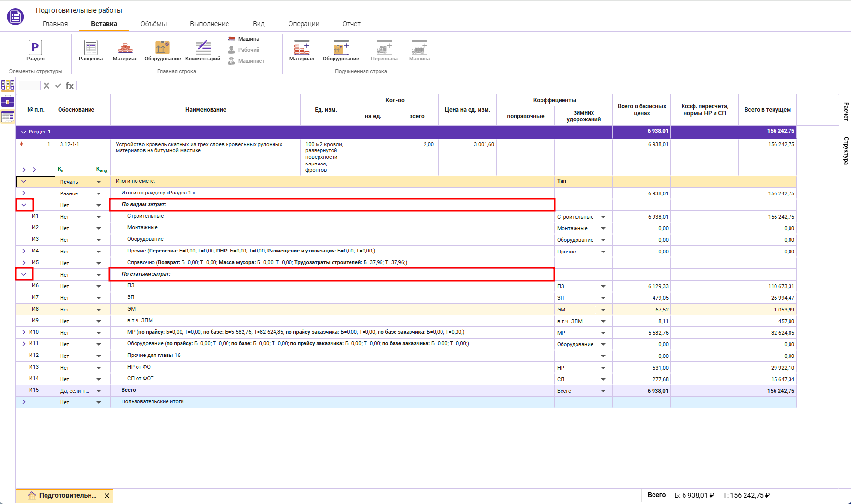The image size is (851, 504).
Task: Open the Структура side panel
Action: pyautogui.click(x=845, y=151)
